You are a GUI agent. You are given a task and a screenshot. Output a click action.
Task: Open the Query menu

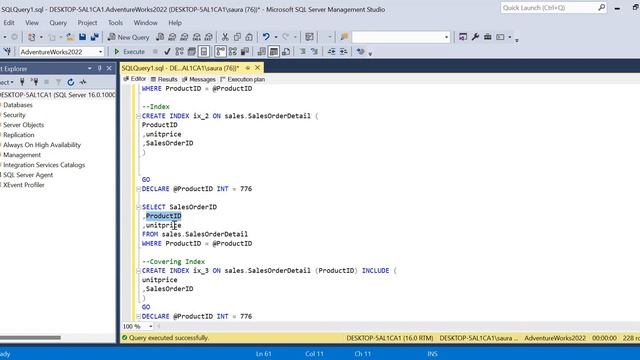(x=58, y=23)
